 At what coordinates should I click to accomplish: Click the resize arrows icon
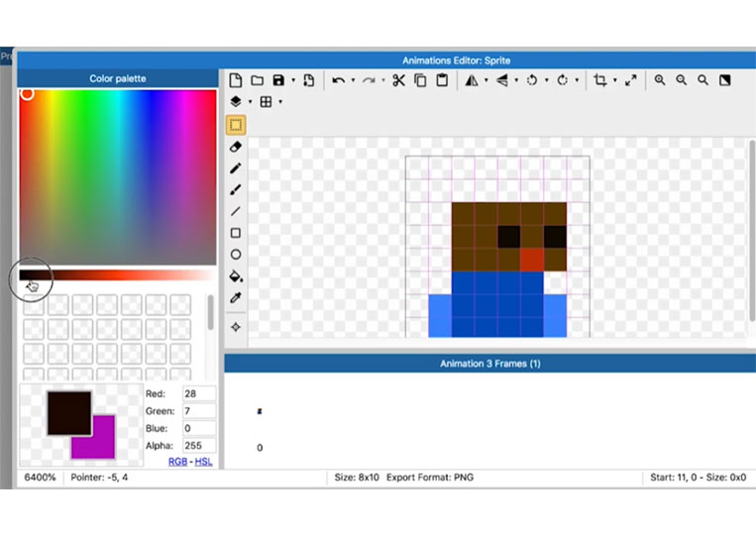tap(630, 80)
